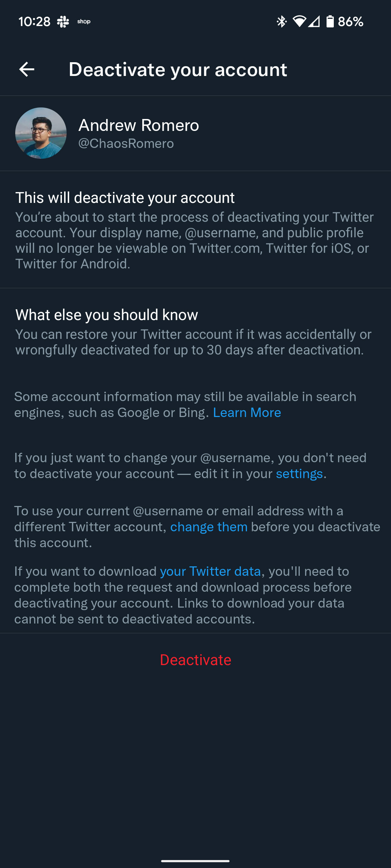Open the 'your Twitter data' link
This screenshot has height=868, width=391.
coord(210,571)
